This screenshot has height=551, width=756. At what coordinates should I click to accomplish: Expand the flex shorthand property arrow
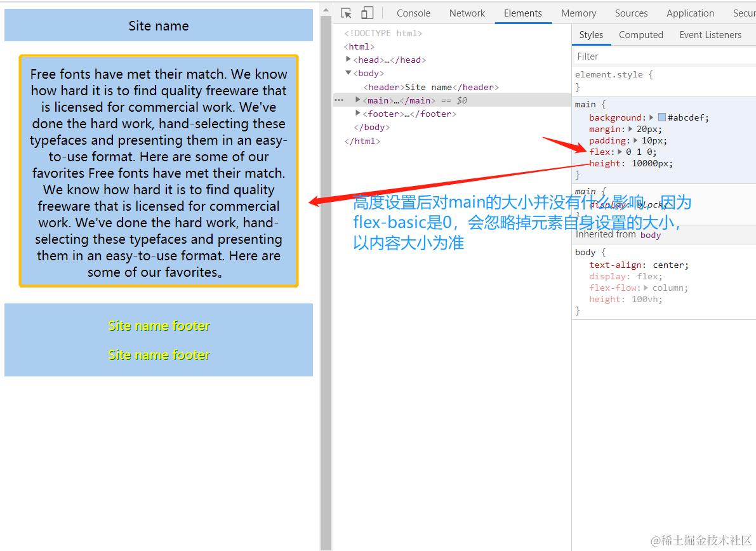click(x=620, y=152)
